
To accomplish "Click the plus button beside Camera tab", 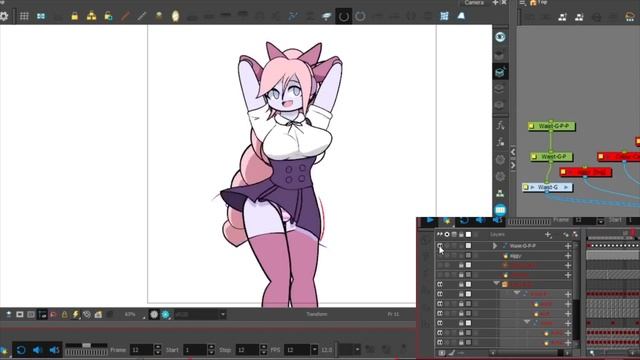I will [495, 3].
